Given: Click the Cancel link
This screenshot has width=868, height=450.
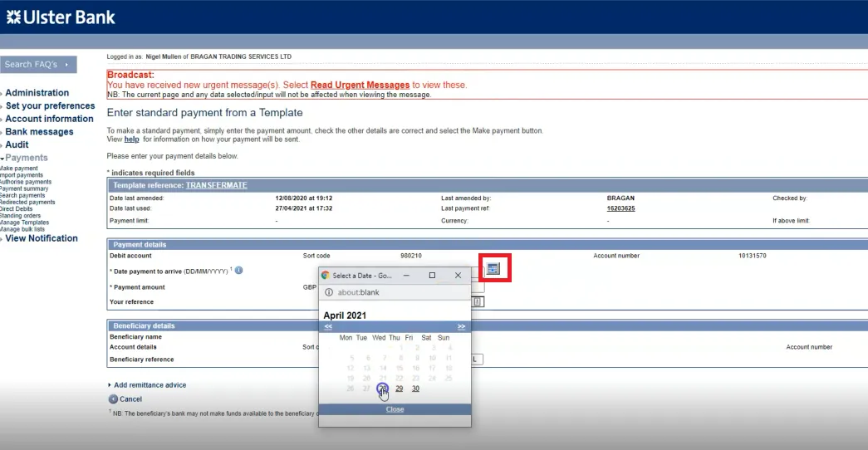Looking at the screenshot, I should (130, 399).
